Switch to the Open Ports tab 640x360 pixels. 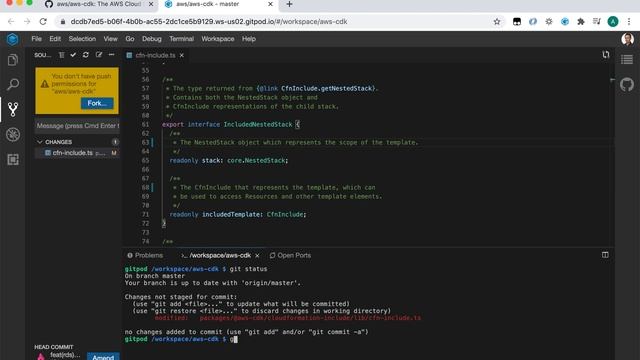pyautogui.click(x=290, y=255)
